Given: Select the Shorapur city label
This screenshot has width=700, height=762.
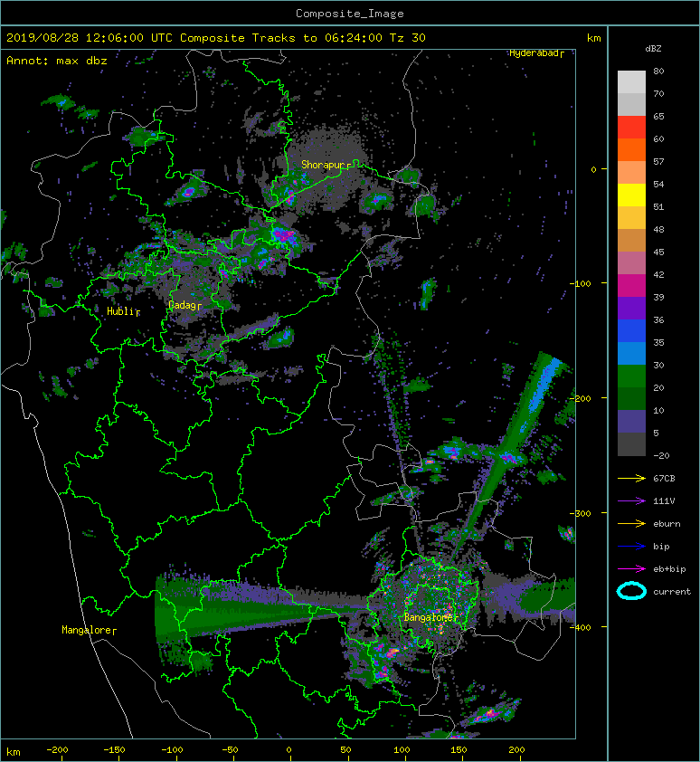Looking at the screenshot, I should tap(323, 165).
